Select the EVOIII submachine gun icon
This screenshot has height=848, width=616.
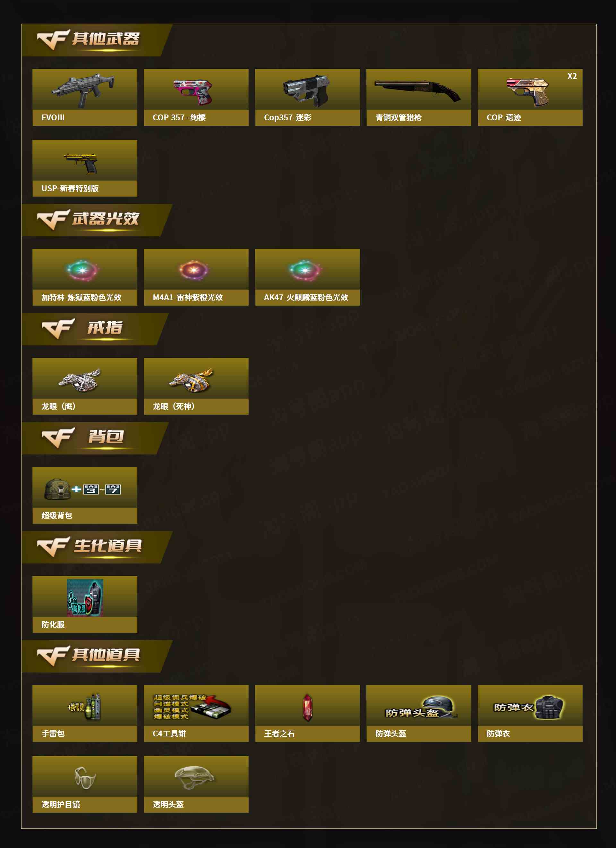click(84, 90)
